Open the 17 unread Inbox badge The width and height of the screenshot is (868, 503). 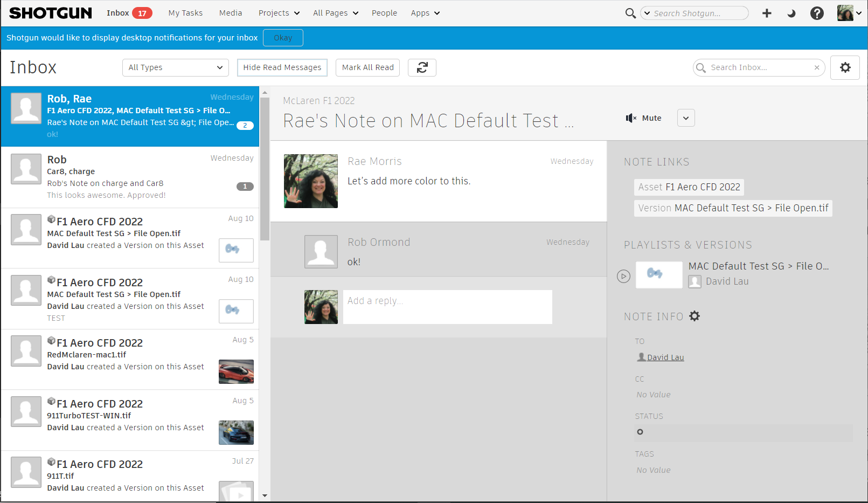click(x=142, y=13)
